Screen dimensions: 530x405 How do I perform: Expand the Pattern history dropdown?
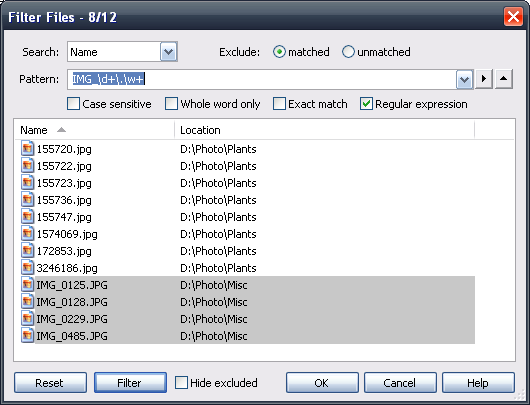click(x=464, y=80)
